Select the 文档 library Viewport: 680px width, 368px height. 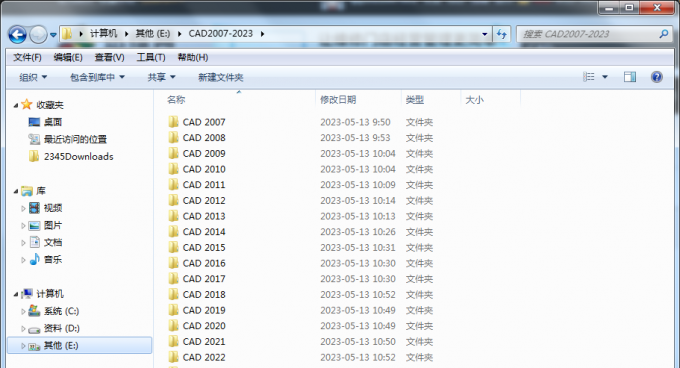(x=53, y=242)
